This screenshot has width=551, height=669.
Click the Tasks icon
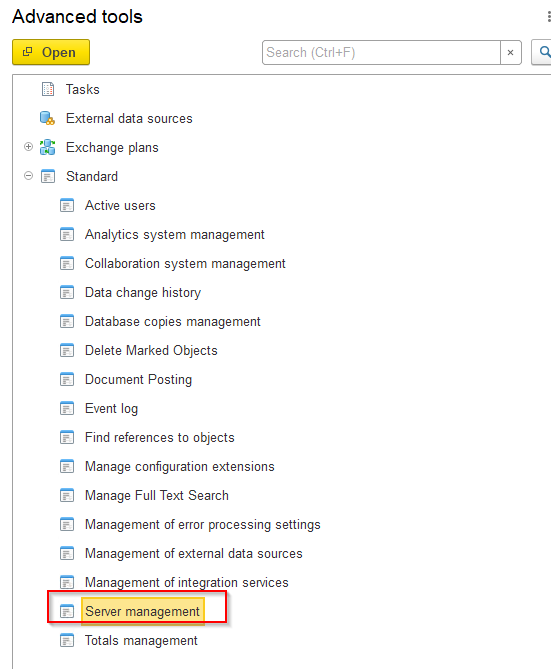pyautogui.click(x=48, y=89)
